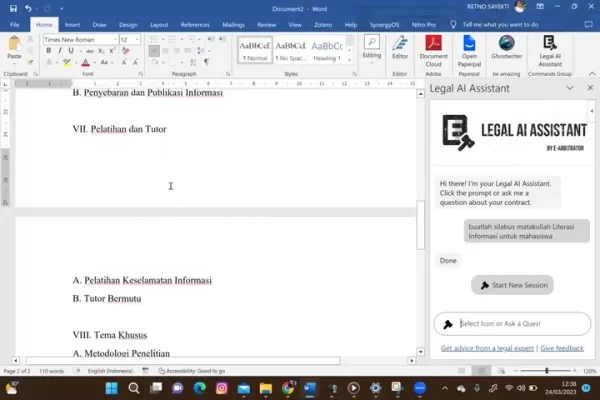600x400 pixels.
Task: Apply the Heading 1 style
Action: coord(327,50)
